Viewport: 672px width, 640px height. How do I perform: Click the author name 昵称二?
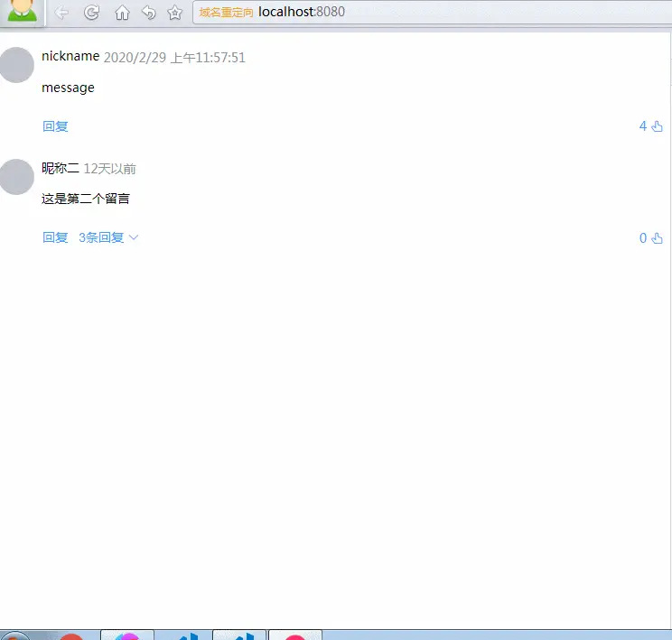coord(61,168)
